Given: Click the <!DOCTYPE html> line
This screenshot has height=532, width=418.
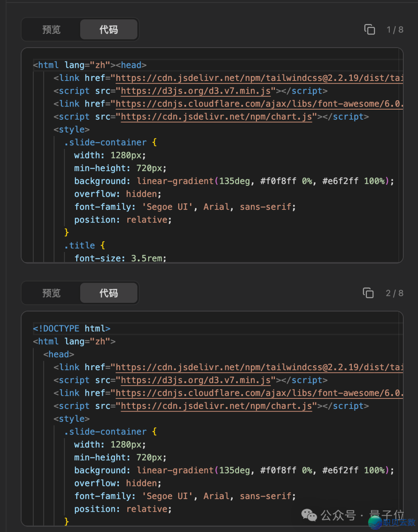Looking at the screenshot, I should (72, 329).
